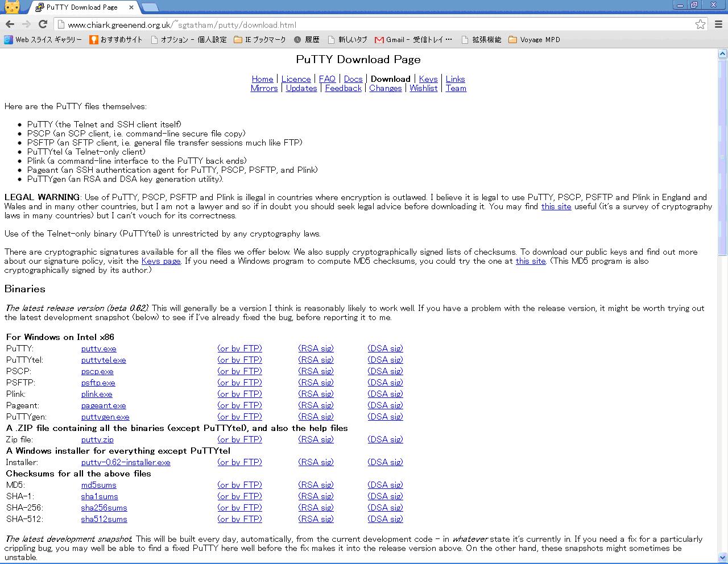The image size is (728, 564).
Task: Open a new tab with the tab button
Action: (x=150, y=7)
